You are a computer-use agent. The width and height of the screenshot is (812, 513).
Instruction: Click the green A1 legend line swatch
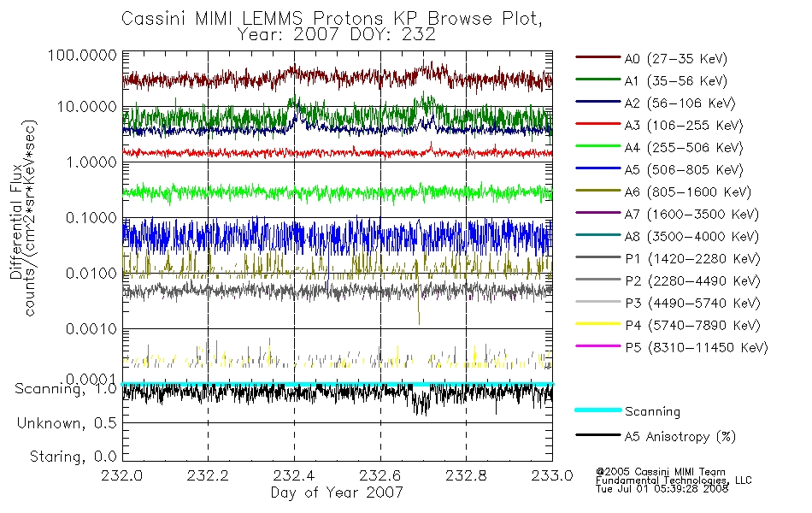(x=598, y=80)
